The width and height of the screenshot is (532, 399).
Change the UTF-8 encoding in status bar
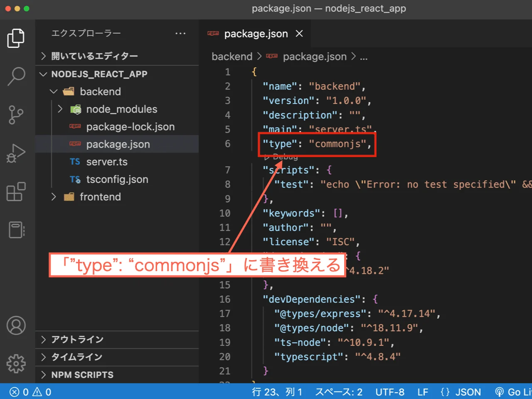(x=390, y=392)
